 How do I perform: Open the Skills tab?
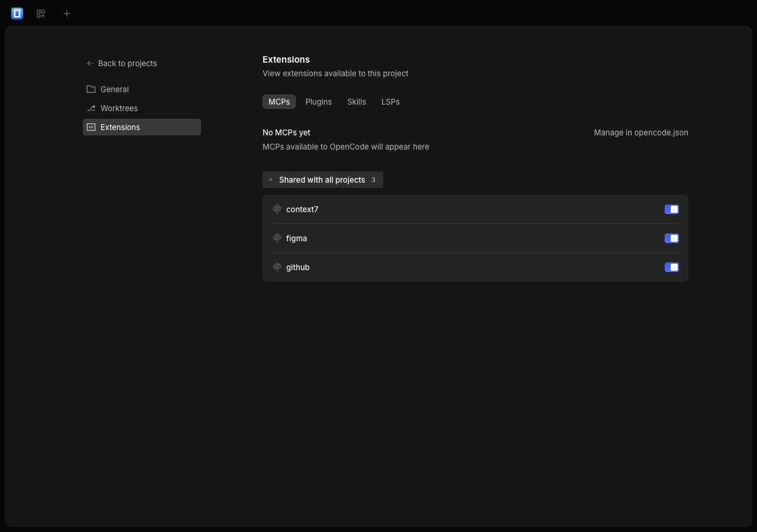pos(357,102)
